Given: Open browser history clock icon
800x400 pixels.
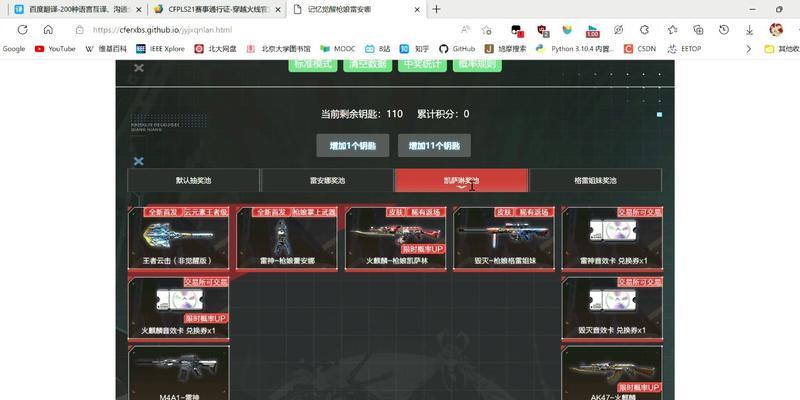Looking at the screenshot, I should pyautogui.click(x=723, y=30).
